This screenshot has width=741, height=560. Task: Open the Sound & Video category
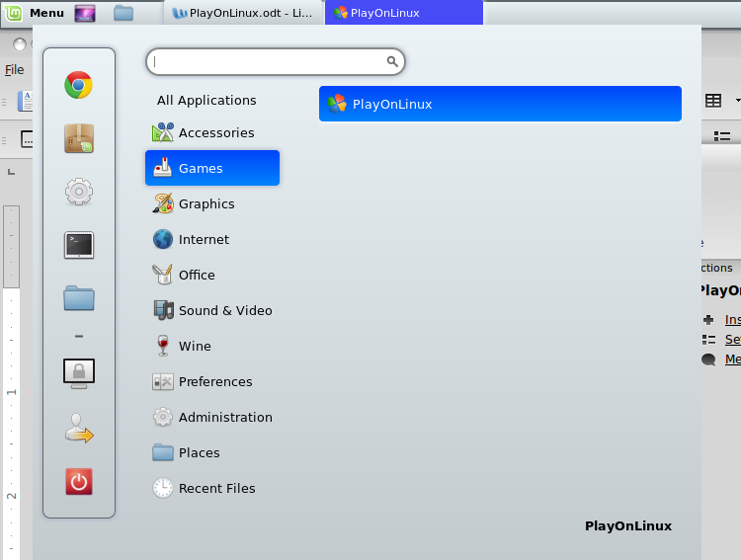coord(212,310)
